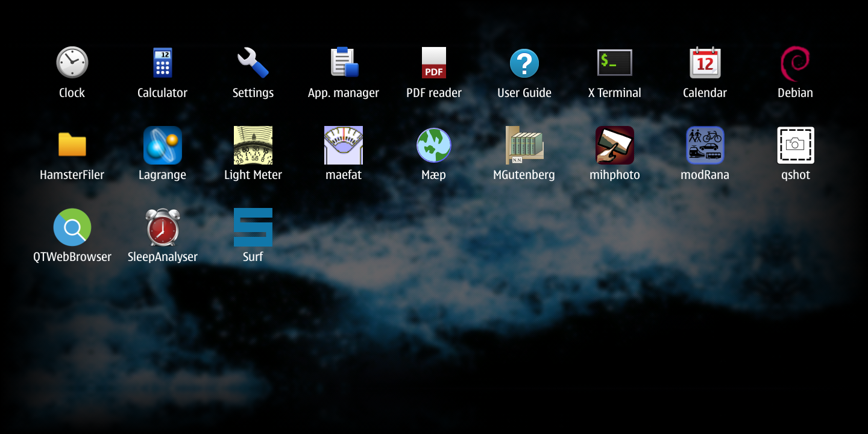This screenshot has height=434, width=868.
Task: Launch the Light Meter app
Action: 253,145
